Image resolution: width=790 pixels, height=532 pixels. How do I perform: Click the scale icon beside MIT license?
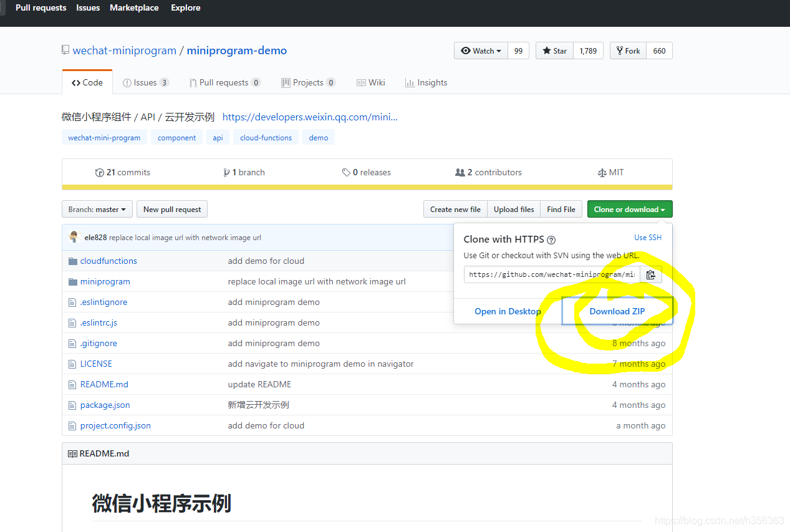tap(602, 173)
